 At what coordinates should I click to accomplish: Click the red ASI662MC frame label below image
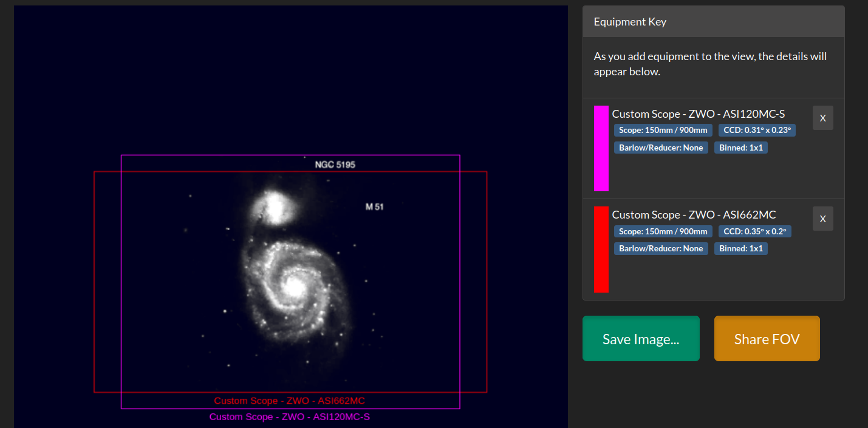click(289, 401)
